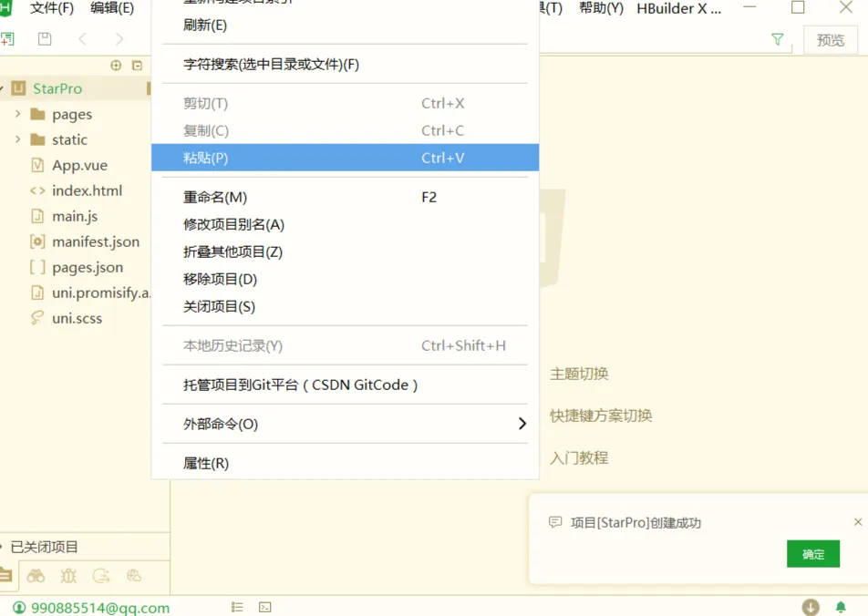Expand the pages folder
Screen dimensions: 868x616
(17, 114)
